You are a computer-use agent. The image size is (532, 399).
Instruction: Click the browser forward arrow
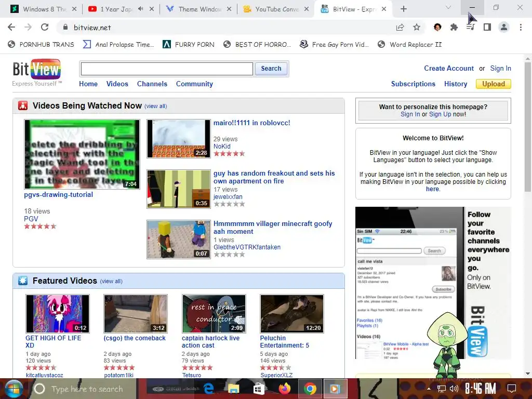pyautogui.click(x=28, y=28)
